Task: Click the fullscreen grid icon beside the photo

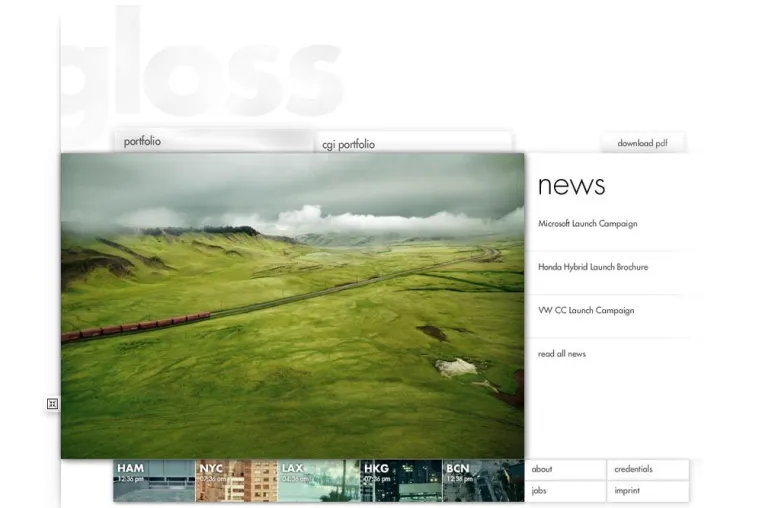Action: coord(52,403)
